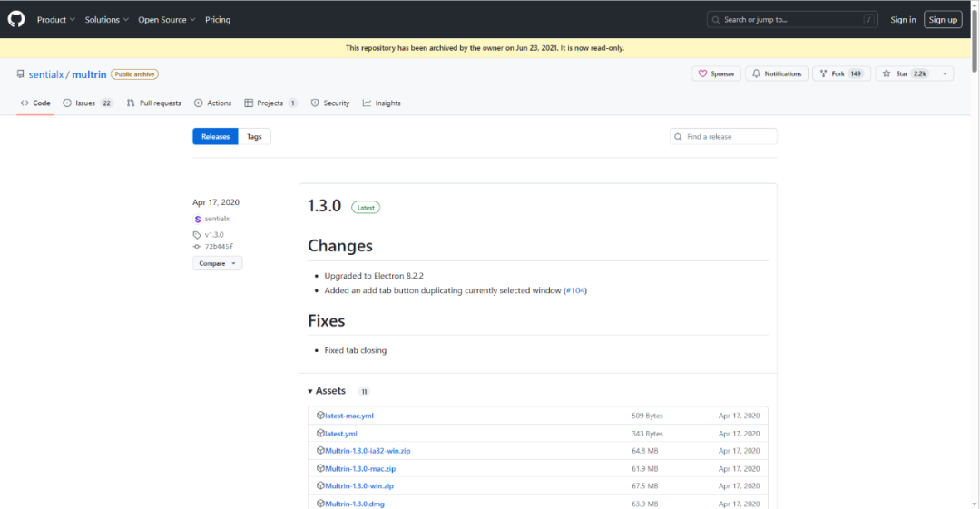
Task: Click the Sign in link
Action: pos(903,19)
